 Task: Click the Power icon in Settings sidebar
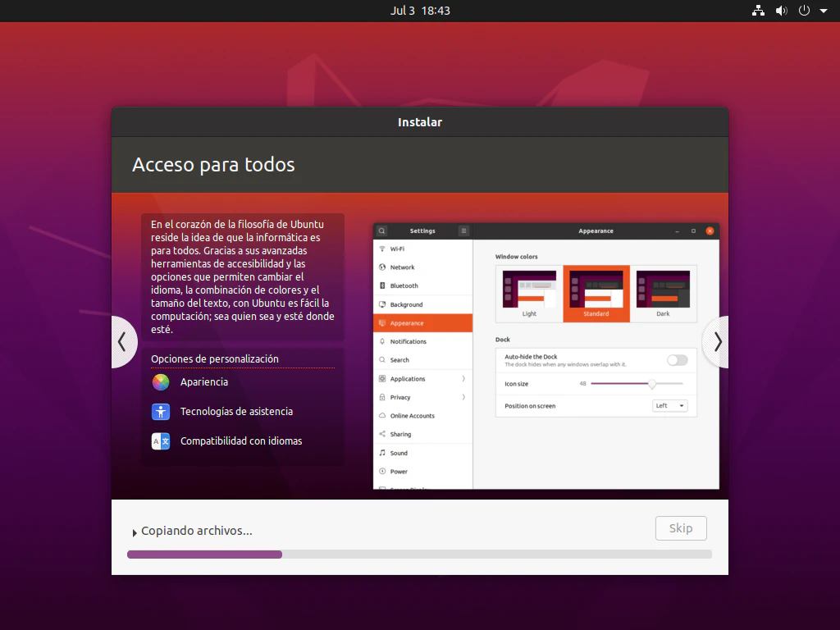[382, 472]
